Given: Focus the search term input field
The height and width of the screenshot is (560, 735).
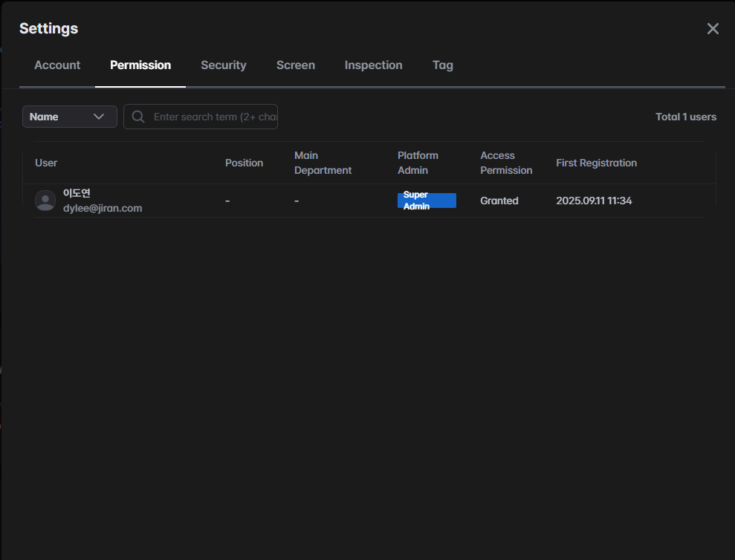Looking at the screenshot, I should click(214, 117).
